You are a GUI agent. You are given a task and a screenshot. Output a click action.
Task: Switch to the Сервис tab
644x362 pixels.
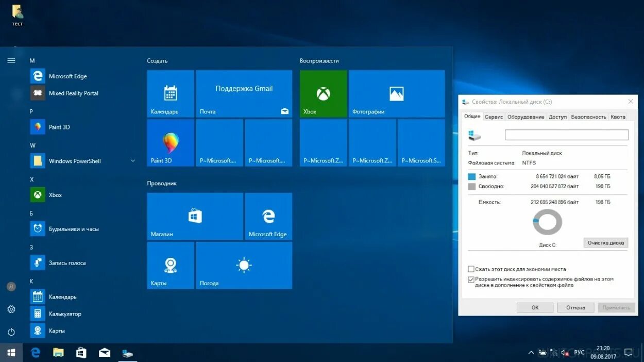(494, 117)
